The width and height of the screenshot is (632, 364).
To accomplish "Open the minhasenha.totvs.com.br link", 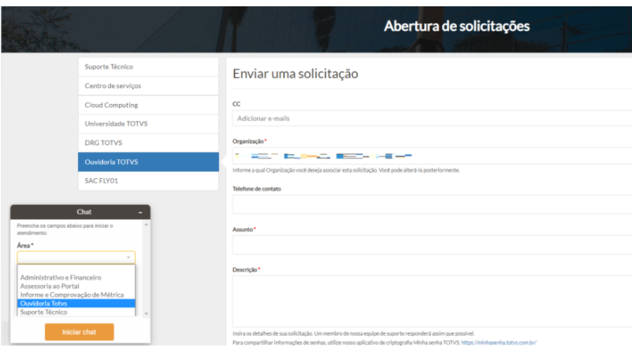I will tap(499, 343).
